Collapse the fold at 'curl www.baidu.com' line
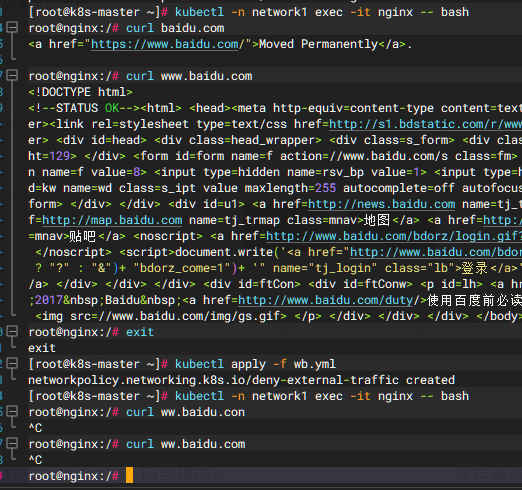 (x=12, y=75)
